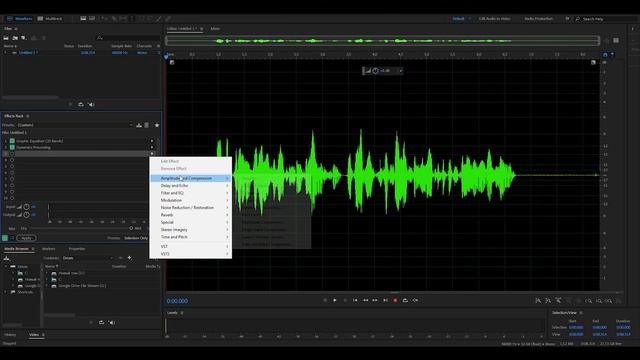The width and height of the screenshot is (640, 360).
Task: Open the arrow menu for effect slot 3
Action: (x=152, y=154)
